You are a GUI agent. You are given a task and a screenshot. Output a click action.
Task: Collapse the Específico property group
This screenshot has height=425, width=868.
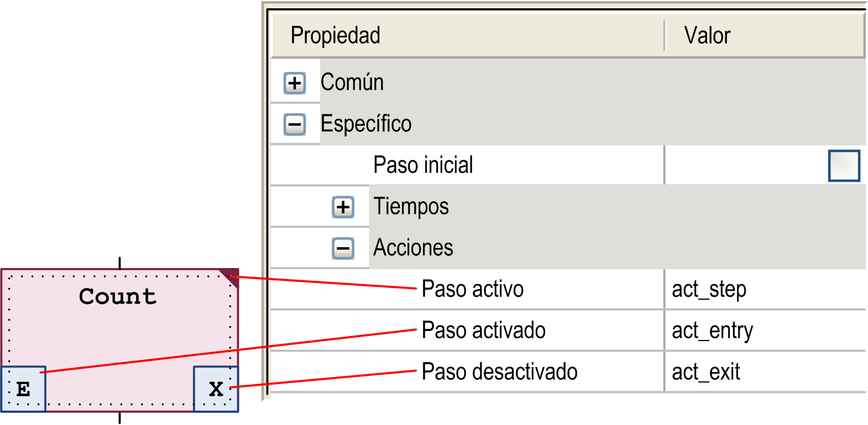coord(295,124)
